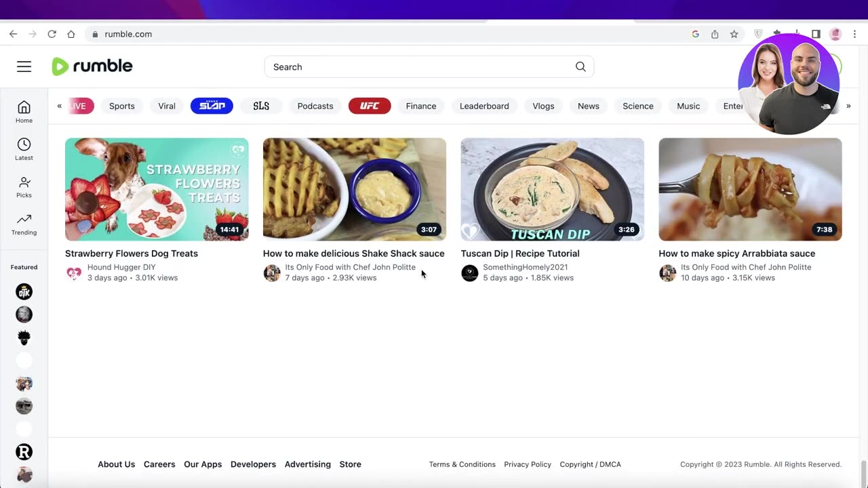Screen dimensions: 868x488
Task: Open the Our Apps footer link
Action: tap(203, 464)
